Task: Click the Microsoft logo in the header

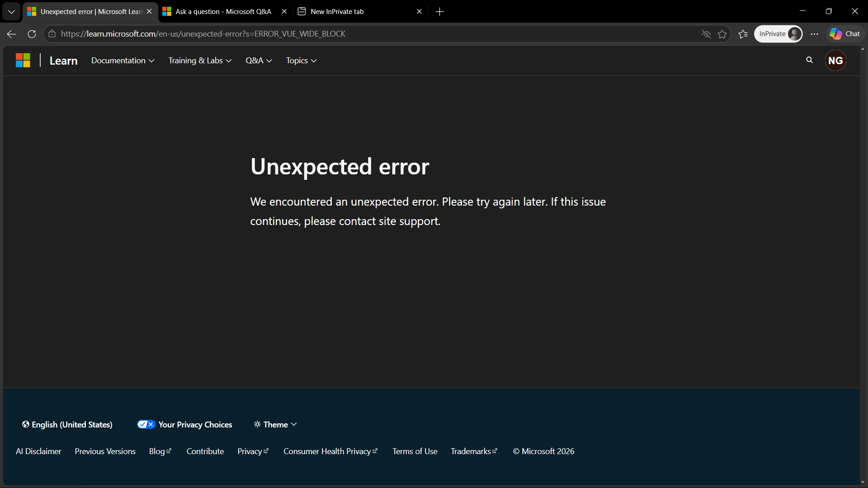Action: point(23,60)
